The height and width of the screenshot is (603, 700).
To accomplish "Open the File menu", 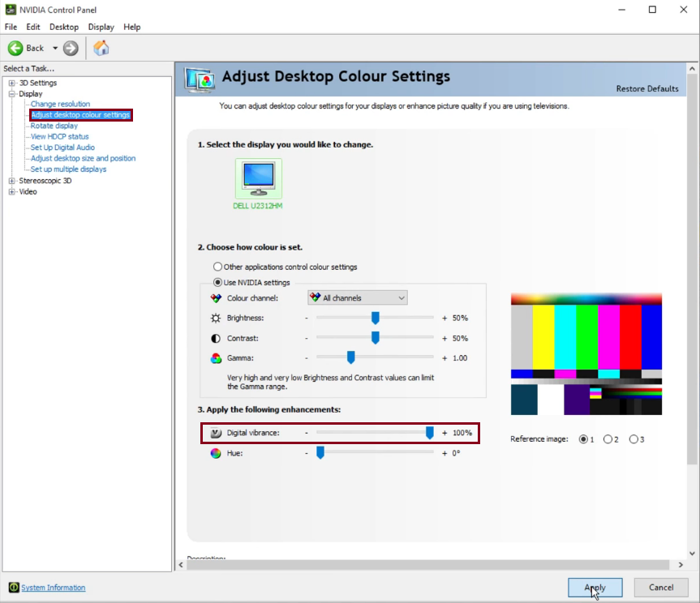I will [x=11, y=27].
